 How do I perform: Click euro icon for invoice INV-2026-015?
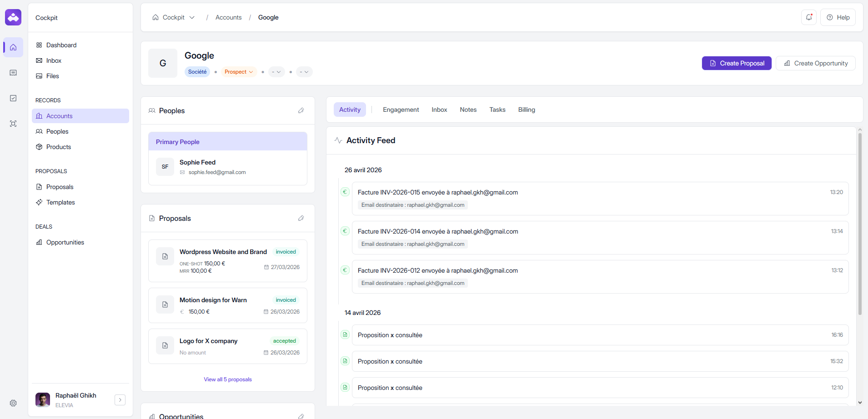coord(345,192)
